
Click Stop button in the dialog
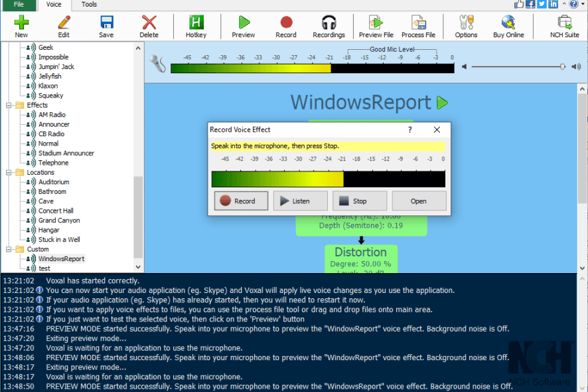(x=360, y=201)
